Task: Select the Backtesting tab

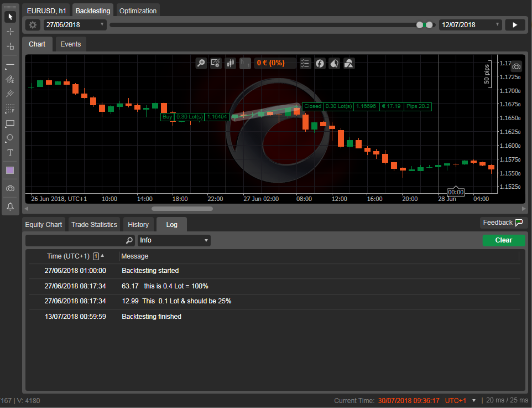Action: 93,11
